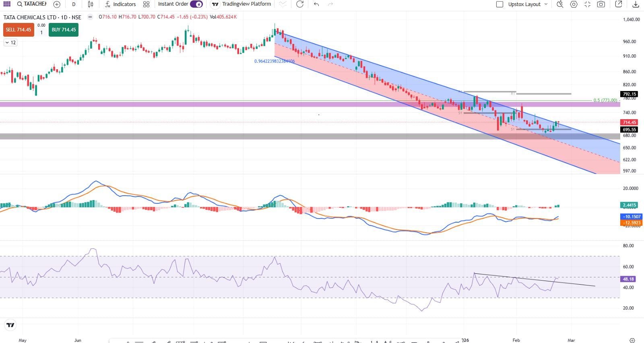Download chart data icon

pos(636,4)
